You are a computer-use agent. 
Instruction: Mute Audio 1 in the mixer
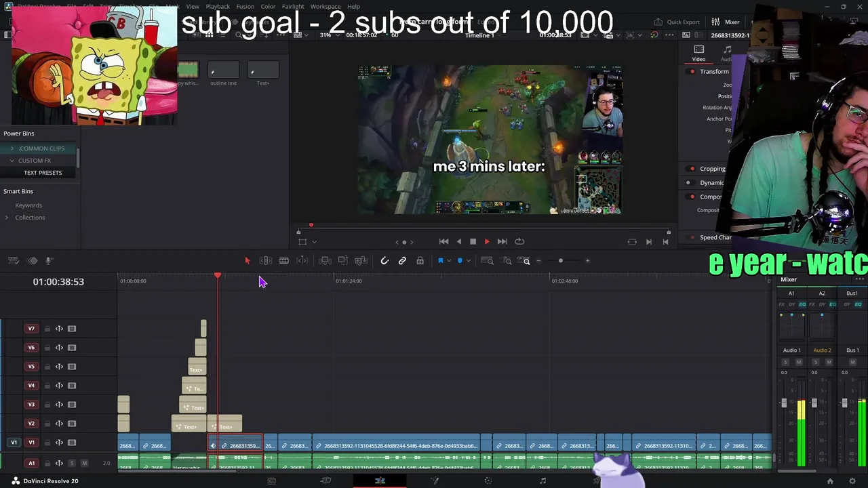point(799,362)
